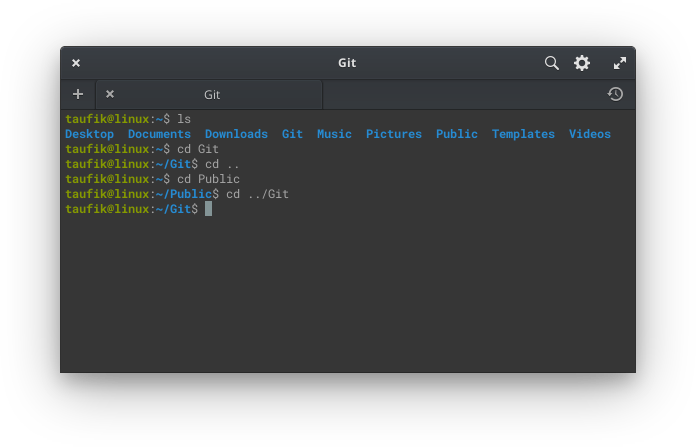Open a new terminal tab with the plus icon
The image size is (696, 447).
pos(78,94)
